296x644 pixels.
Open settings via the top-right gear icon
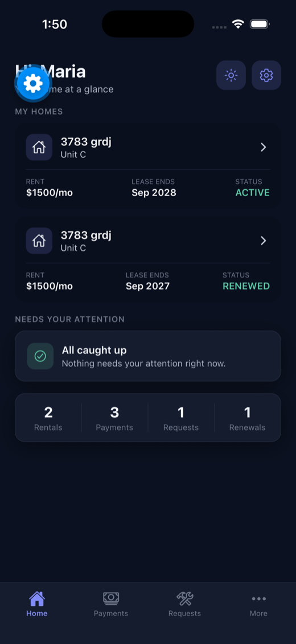pyautogui.click(x=266, y=75)
